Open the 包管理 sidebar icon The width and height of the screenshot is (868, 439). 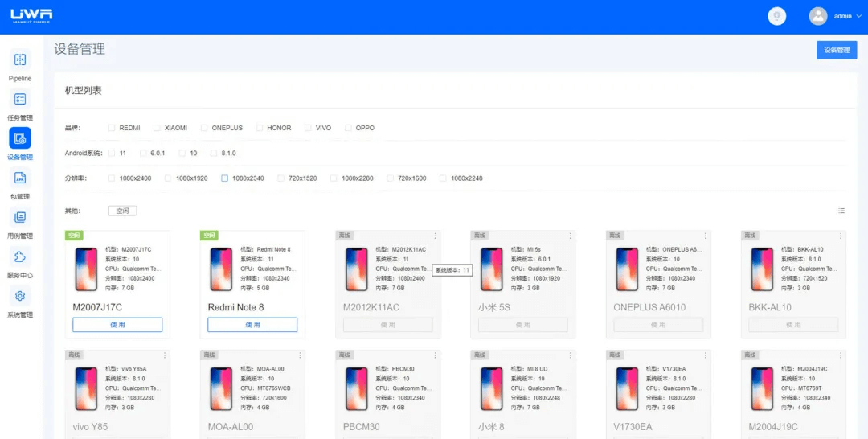20,177
